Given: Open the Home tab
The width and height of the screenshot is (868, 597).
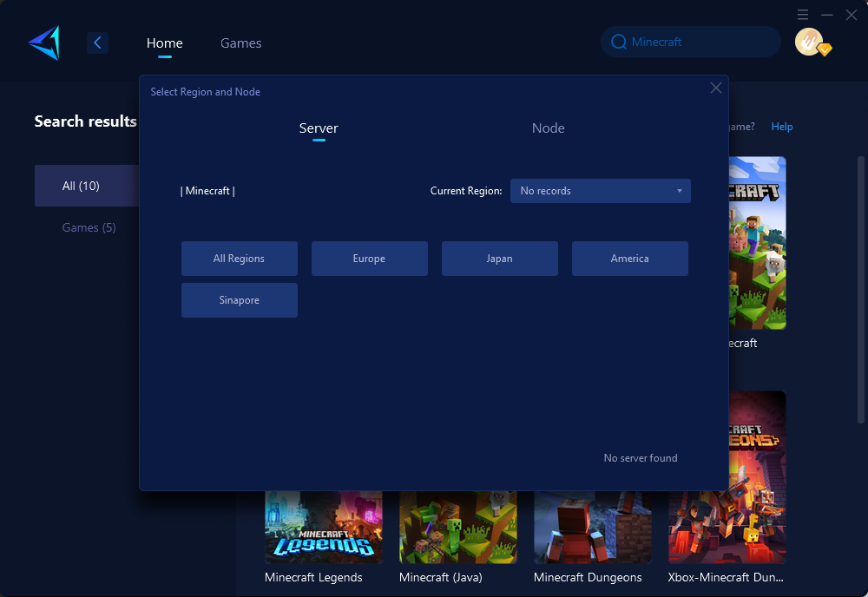Looking at the screenshot, I should pos(164,43).
